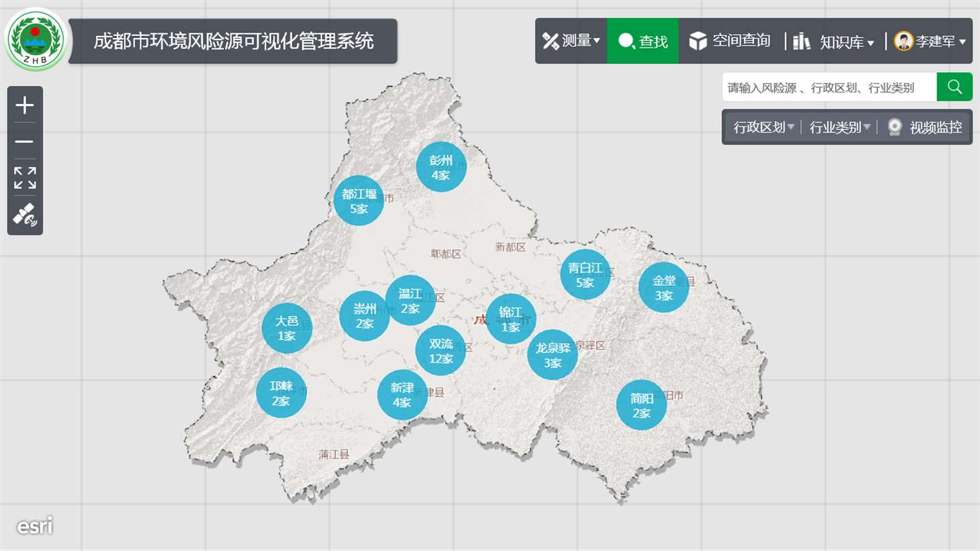The height and width of the screenshot is (551, 980).
Task: Select the 空间查询 menu item
Action: (730, 41)
